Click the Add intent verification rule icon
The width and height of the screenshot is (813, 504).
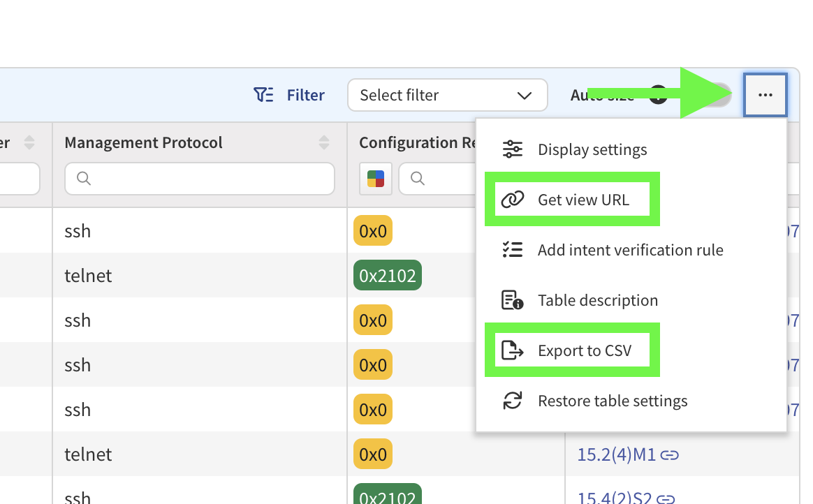click(513, 250)
